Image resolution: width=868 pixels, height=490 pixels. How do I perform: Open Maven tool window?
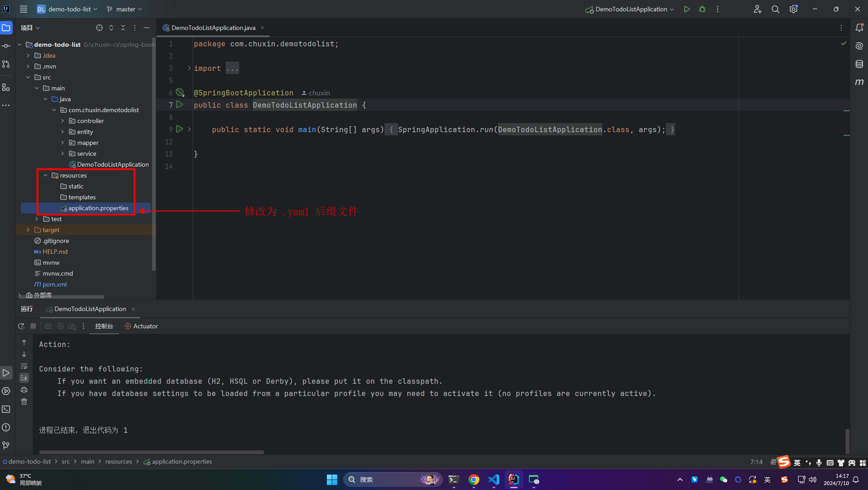coord(859,82)
